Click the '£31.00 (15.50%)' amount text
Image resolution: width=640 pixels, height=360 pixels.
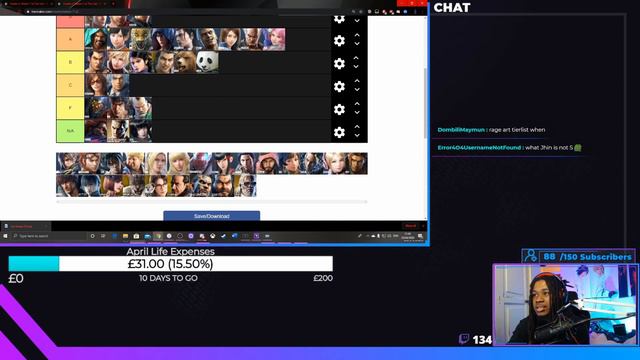pos(171,264)
